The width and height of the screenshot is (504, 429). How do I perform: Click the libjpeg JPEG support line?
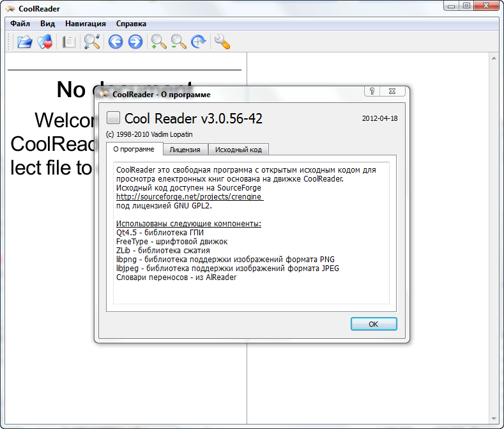tap(227, 269)
